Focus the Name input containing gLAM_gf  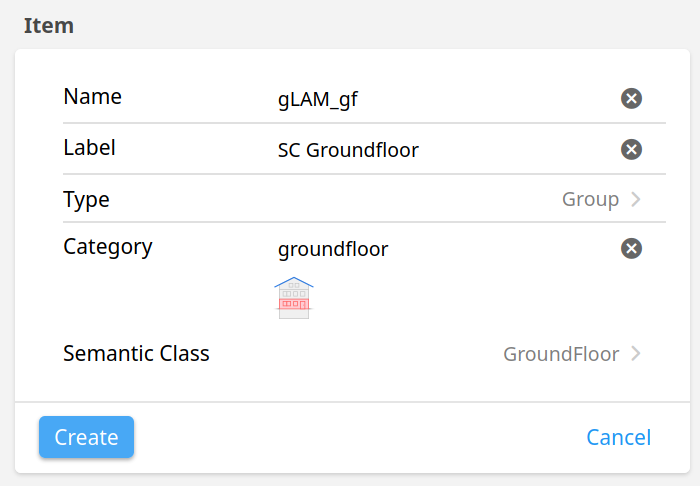pyautogui.click(x=446, y=99)
